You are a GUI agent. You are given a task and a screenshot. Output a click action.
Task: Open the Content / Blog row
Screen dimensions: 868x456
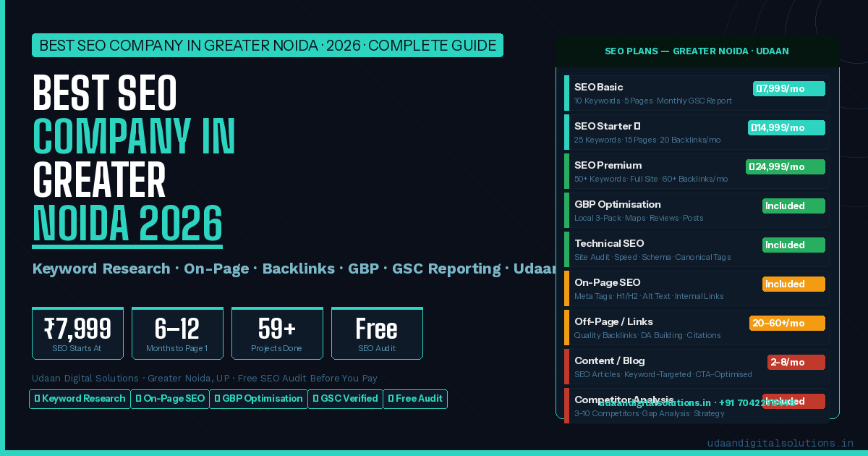(x=697, y=366)
